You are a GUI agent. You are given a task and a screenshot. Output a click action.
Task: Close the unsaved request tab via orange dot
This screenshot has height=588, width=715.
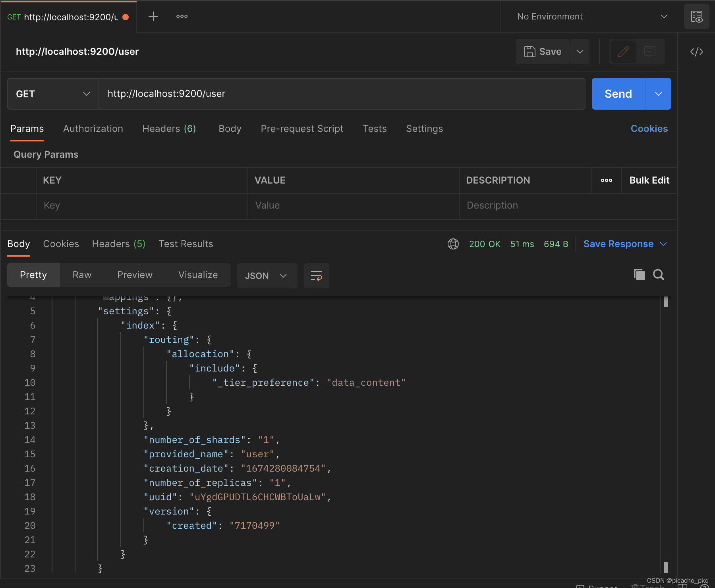[x=126, y=17]
